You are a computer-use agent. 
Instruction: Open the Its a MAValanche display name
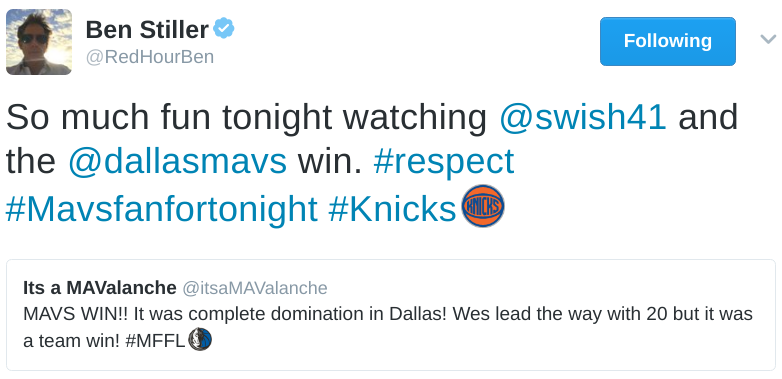click(100, 288)
